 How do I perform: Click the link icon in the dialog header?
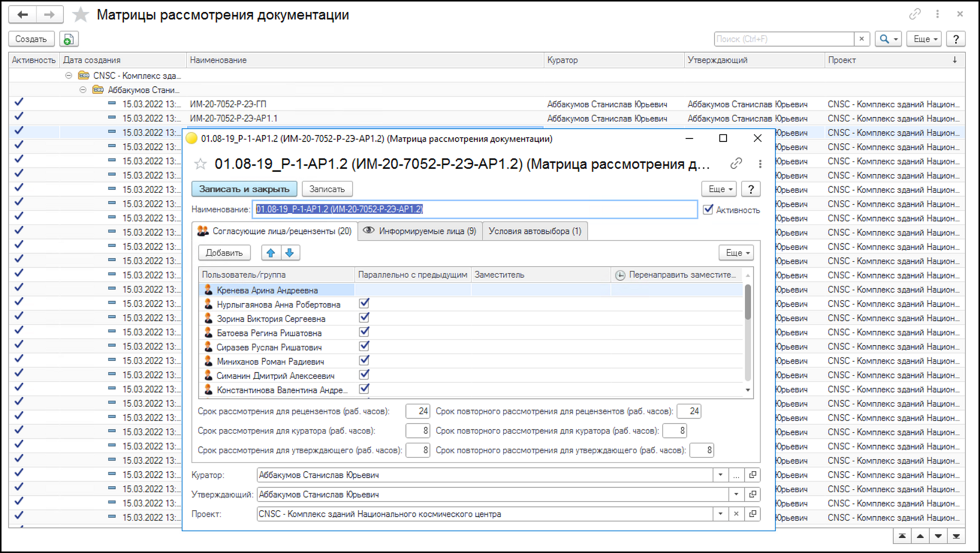(x=736, y=164)
